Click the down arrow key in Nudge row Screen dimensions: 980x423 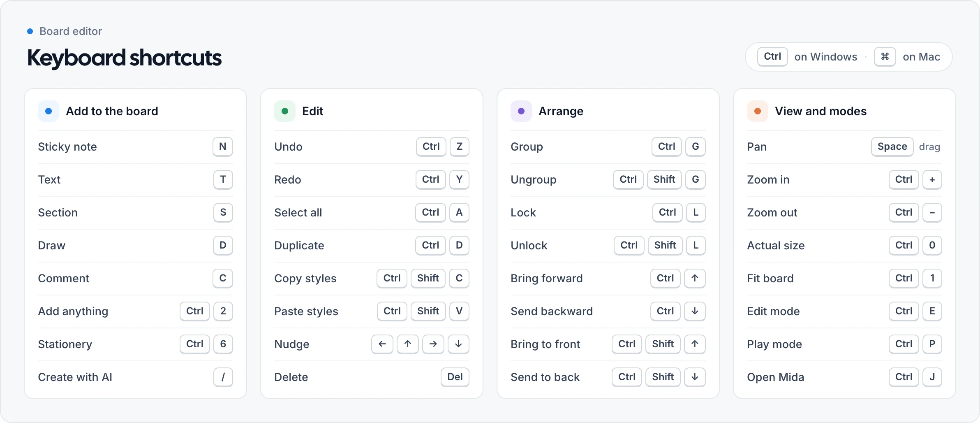[x=459, y=344]
